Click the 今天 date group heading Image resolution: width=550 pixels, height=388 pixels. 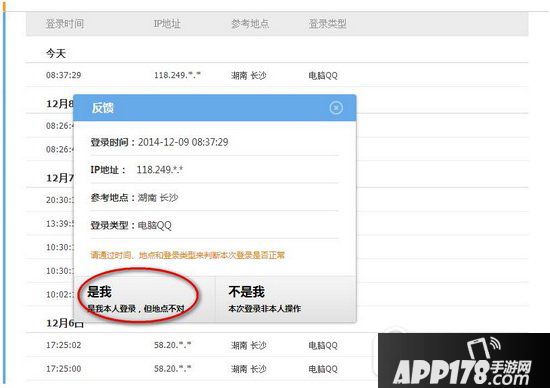point(56,54)
